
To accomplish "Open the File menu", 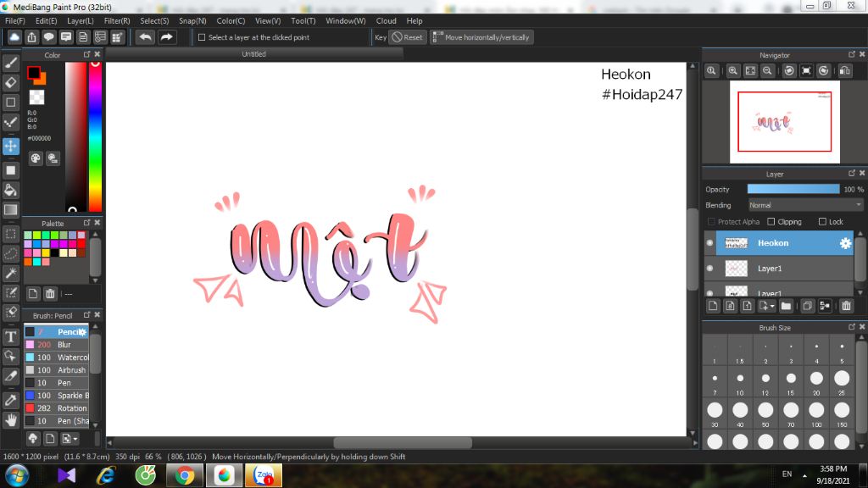I will point(15,20).
